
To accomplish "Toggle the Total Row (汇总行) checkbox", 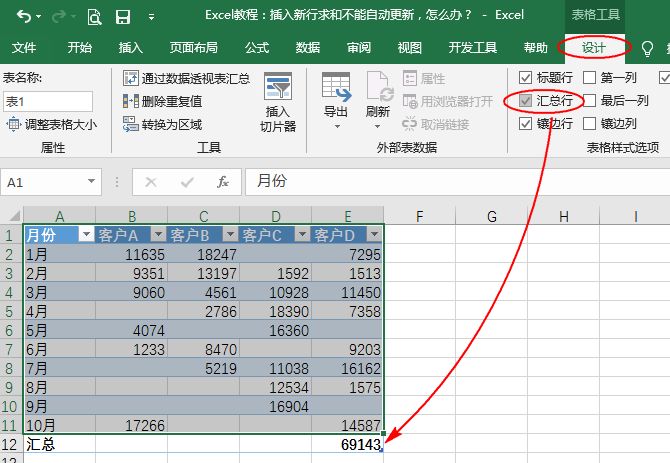I will coord(525,101).
